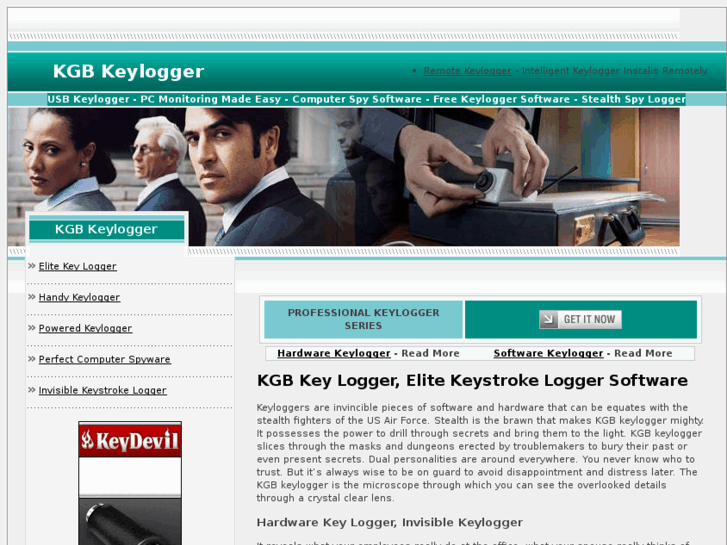Image resolution: width=727 pixels, height=545 pixels.
Task: Open the Handy Keylogger sidebar link
Action: (79, 297)
